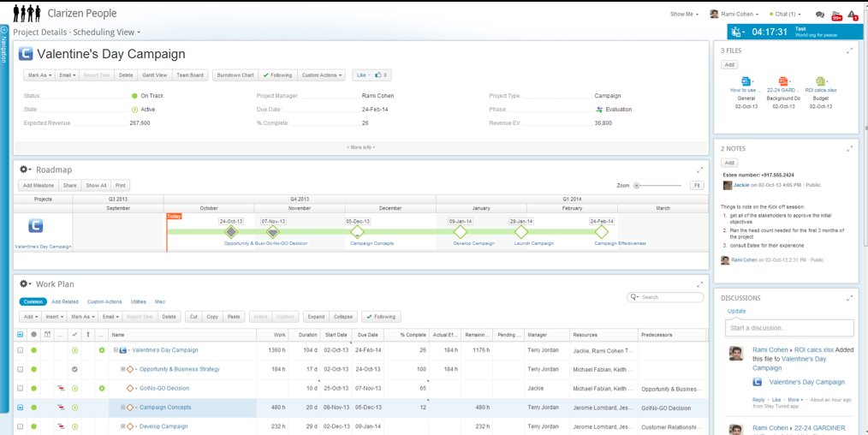Open the Rami Cohen user menu
Screen dimensions: 868x435
tap(735, 15)
